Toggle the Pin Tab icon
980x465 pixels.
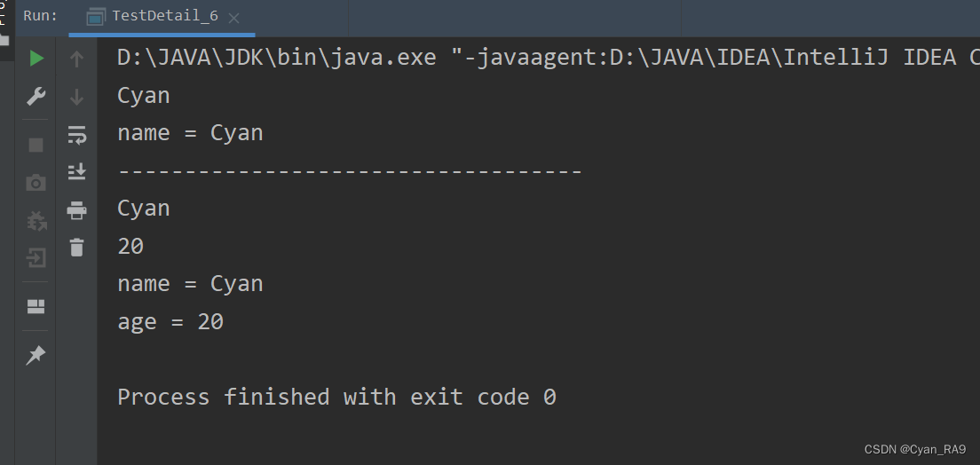[x=36, y=355]
